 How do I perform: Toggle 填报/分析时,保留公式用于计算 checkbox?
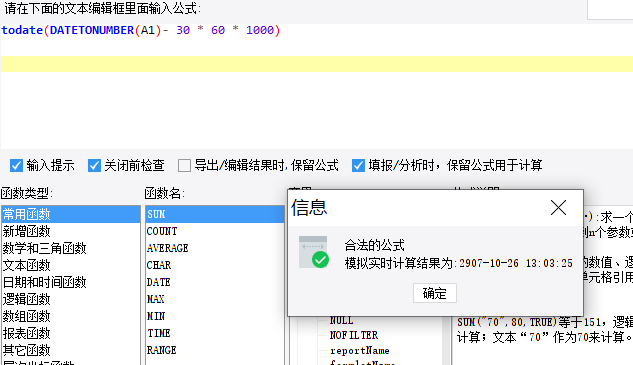click(x=358, y=165)
